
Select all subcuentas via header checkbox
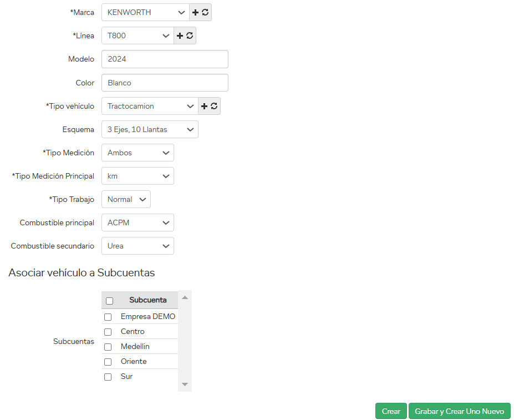click(109, 301)
